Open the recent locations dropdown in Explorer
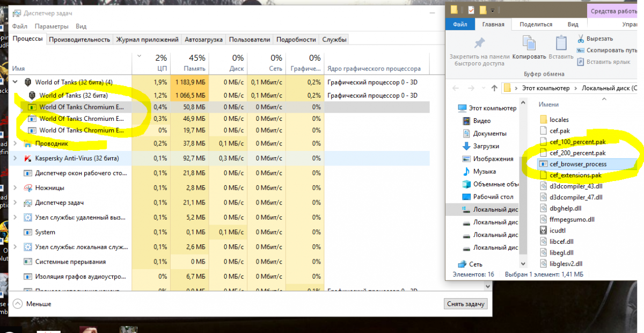This screenshot has height=333, width=644. click(x=482, y=88)
